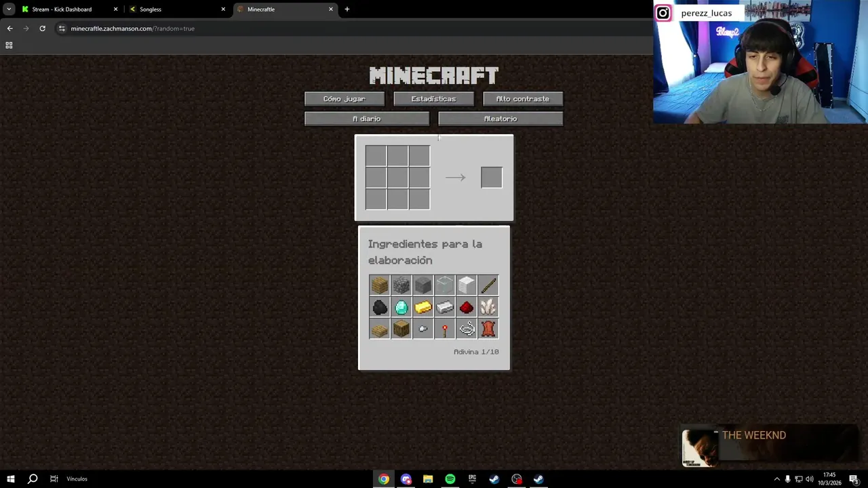Focus the minecraftle.zachmanson.com address bar
This screenshot has width=868, height=488.
coord(133,28)
